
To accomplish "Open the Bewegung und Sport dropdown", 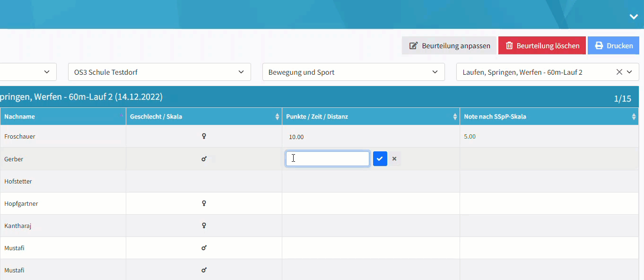I will pyautogui.click(x=354, y=72).
